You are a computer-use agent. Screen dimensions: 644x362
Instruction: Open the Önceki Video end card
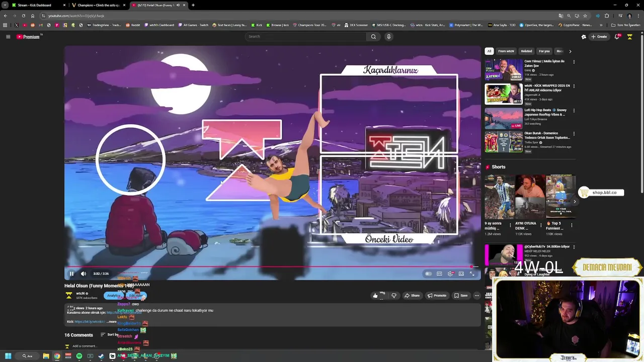pos(389,195)
